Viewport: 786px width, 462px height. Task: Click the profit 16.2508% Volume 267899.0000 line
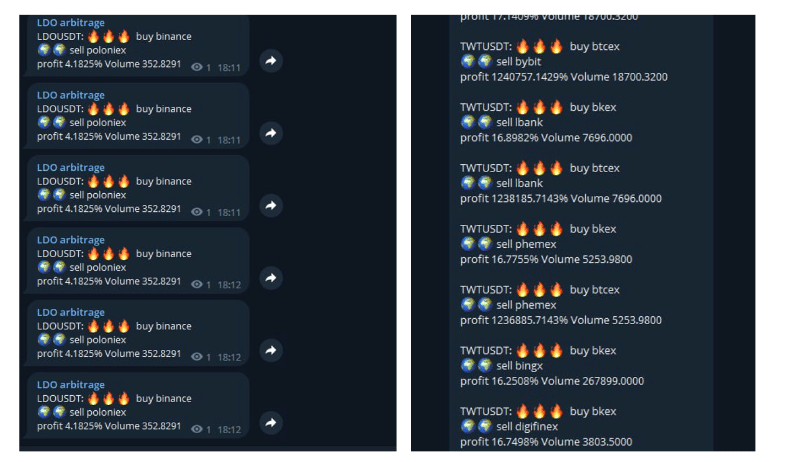[552, 381]
